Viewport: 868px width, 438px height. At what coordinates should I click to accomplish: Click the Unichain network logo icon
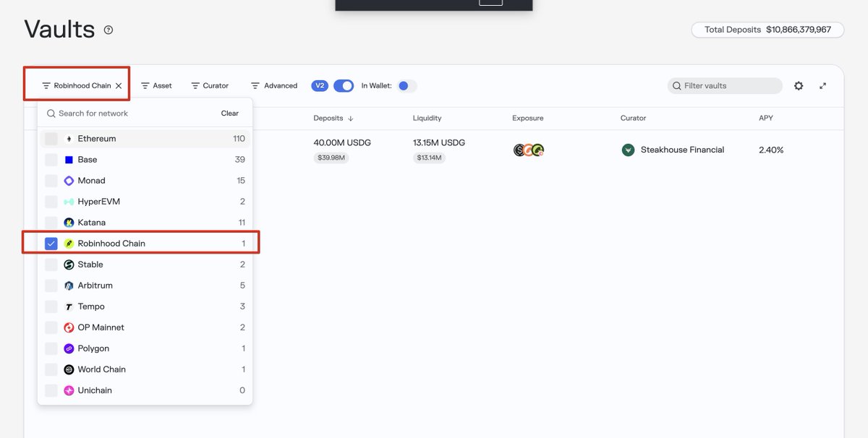69,390
